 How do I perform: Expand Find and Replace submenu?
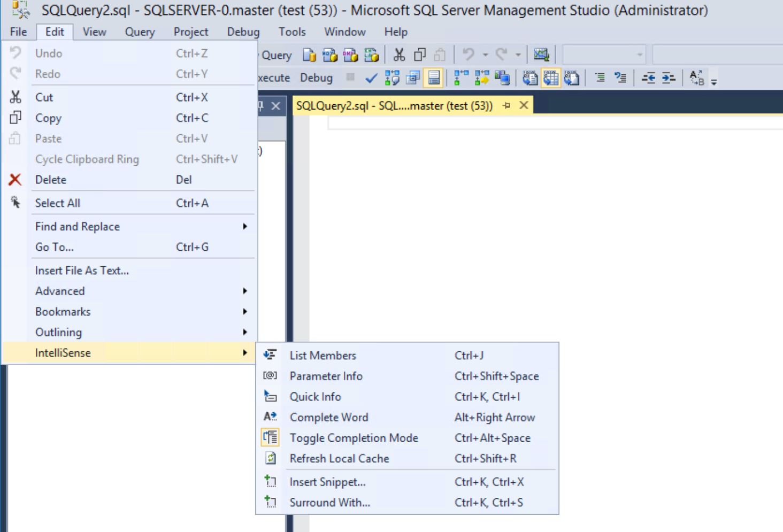[x=129, y=227]
